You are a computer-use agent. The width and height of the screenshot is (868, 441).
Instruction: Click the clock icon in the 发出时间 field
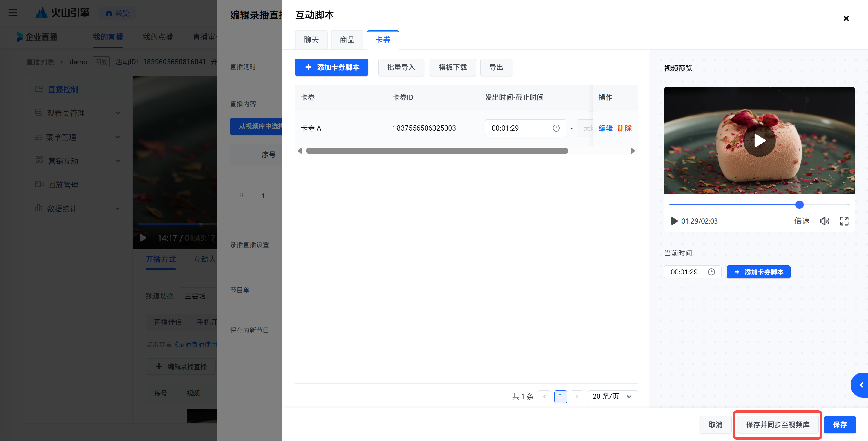click(556, 128)
